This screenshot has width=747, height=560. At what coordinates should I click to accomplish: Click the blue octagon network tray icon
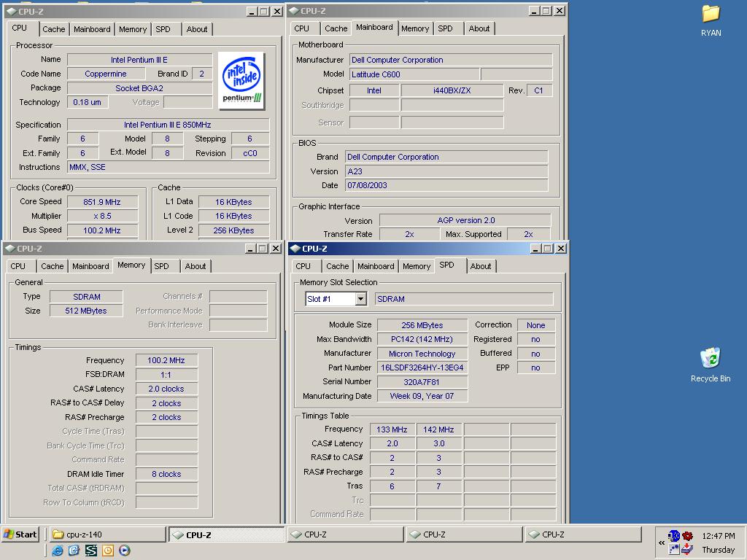[673, 536]
